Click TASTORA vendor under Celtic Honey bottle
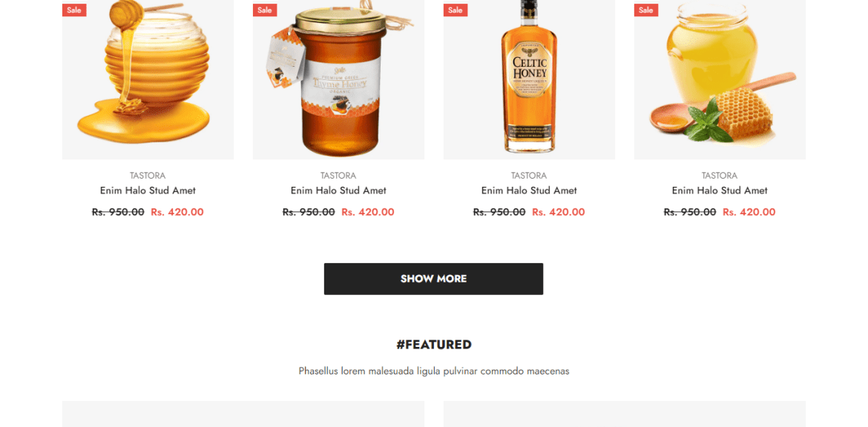The image size is (868, 427). [529, 176]
